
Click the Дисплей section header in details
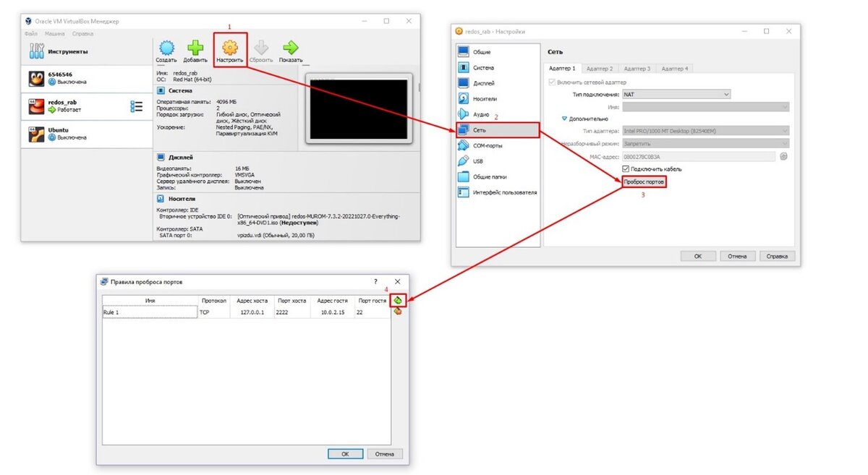pos(180,157)
